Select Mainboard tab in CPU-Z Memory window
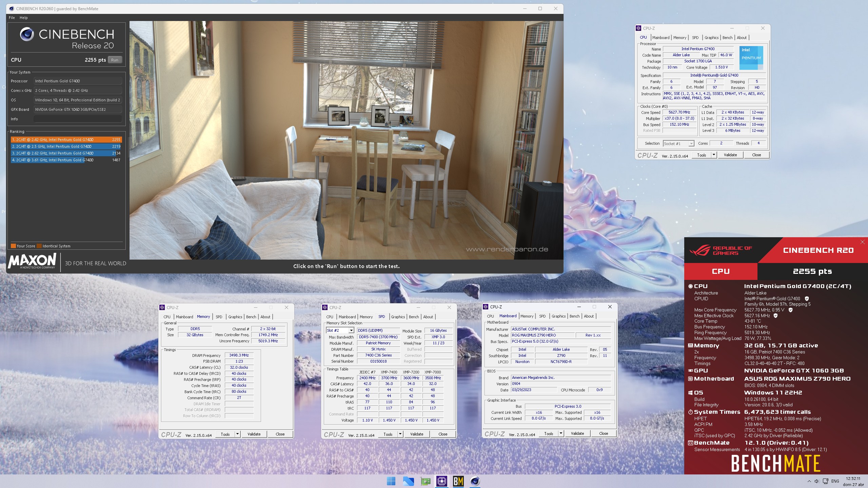868x488 pixels. [184, 317]
